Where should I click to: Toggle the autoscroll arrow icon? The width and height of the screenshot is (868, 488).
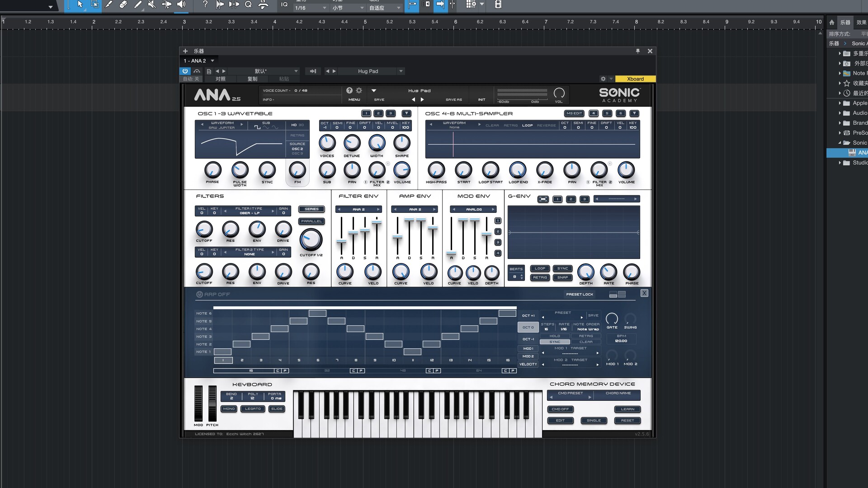coord(440,5)
